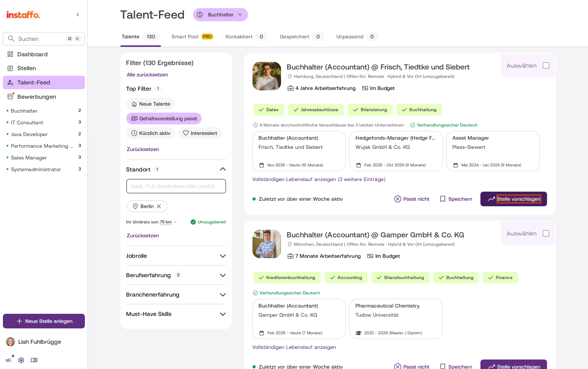The image size is (588, 369).
Task: Tick Auswählen for the Gamper GmbH candidate
Action: tap(546, 233)
